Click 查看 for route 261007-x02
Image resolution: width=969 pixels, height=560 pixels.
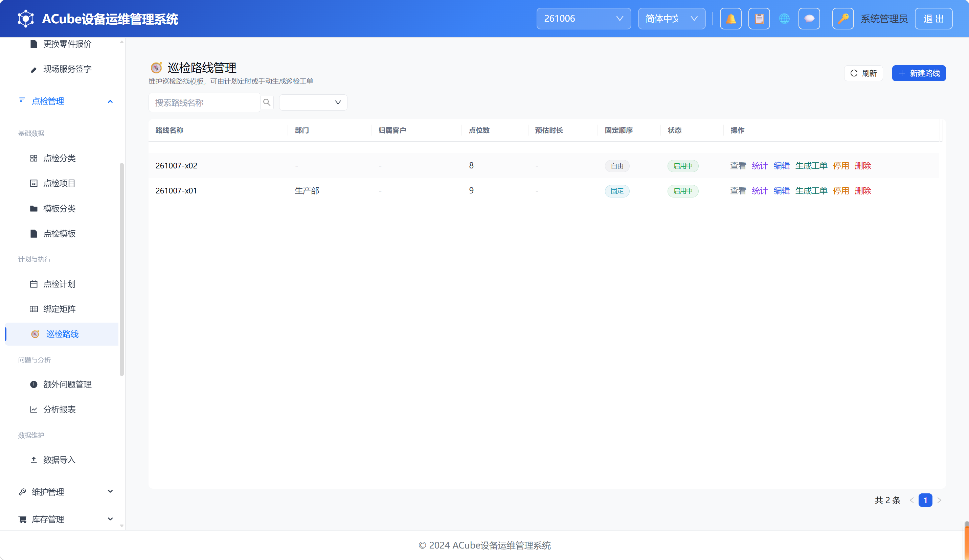738,166
